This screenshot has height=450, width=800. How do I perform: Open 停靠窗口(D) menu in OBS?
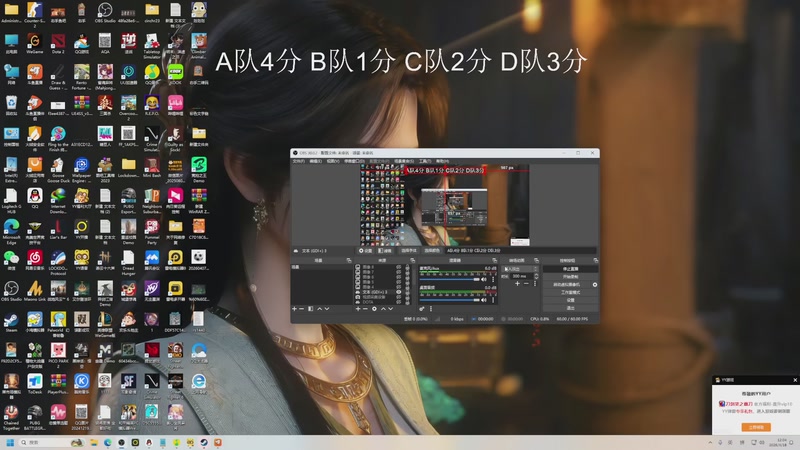pos(354,161)
